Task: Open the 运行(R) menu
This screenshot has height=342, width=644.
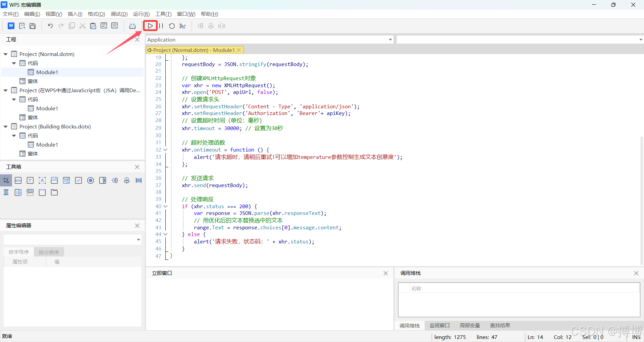Action: click(142, 14)
